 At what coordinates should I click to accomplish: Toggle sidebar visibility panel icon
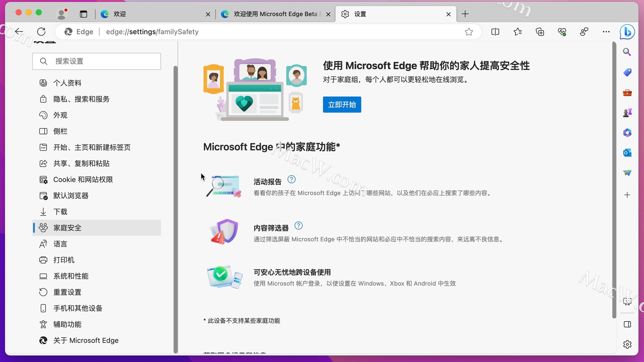point(627,324)
